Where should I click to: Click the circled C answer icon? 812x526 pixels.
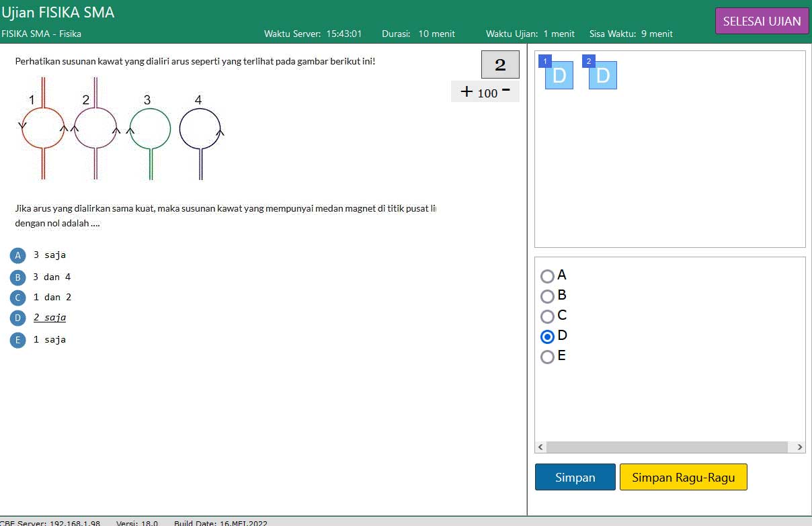(18, 298)
